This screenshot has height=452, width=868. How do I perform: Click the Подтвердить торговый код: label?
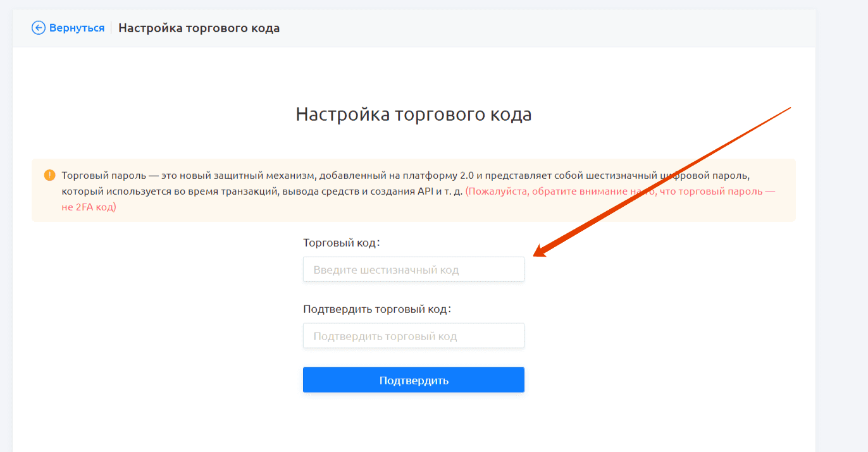coord(378,309)
